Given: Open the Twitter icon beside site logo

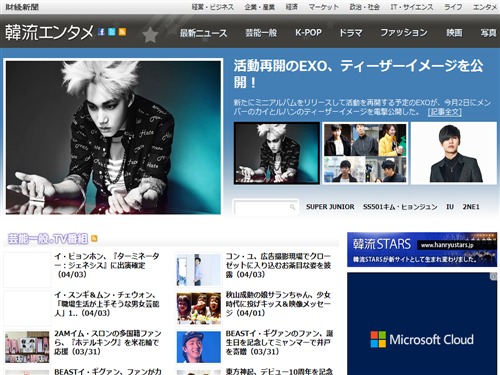Looking at the screenshot, I should pyautogui.click(x=112, y=32).
